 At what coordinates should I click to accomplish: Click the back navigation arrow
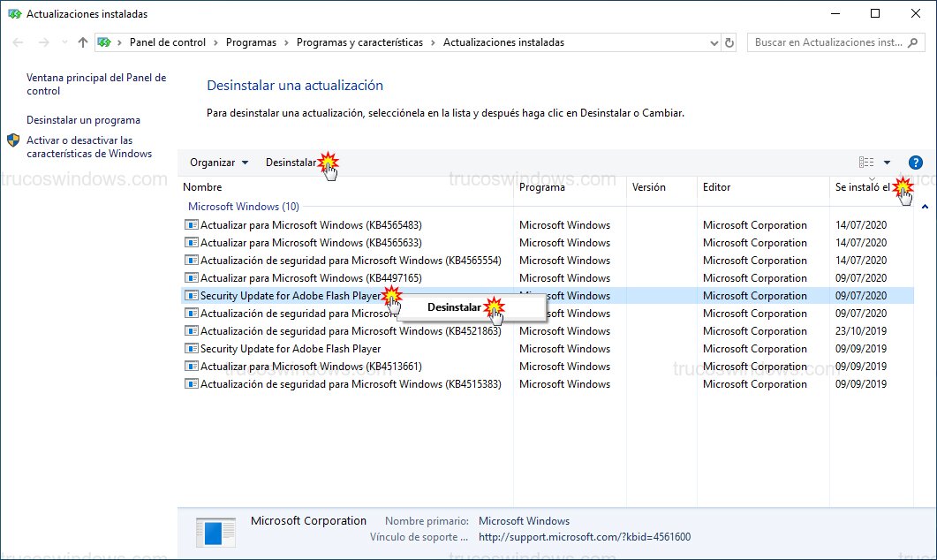coord(18,42)
